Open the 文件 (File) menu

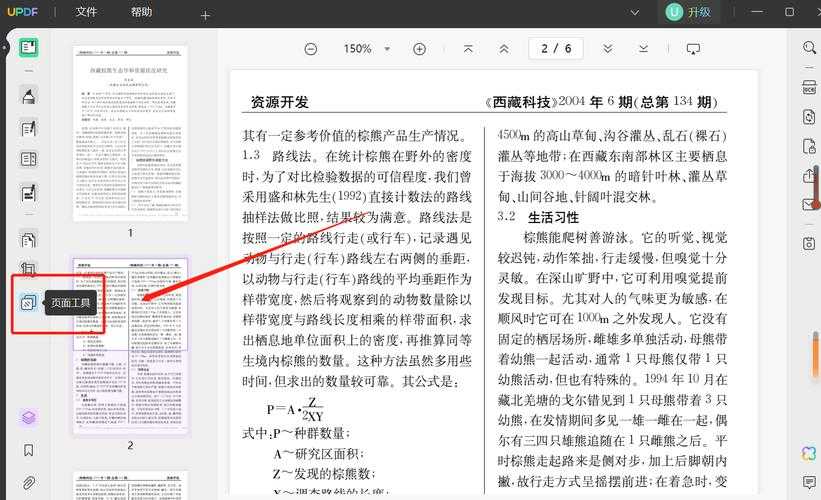click(87, 12)
